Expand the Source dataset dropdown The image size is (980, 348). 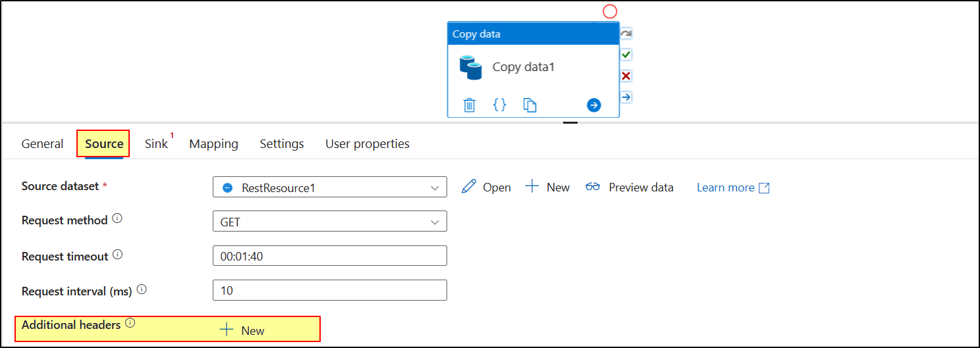pyautogui.click(x=330, y=187)
